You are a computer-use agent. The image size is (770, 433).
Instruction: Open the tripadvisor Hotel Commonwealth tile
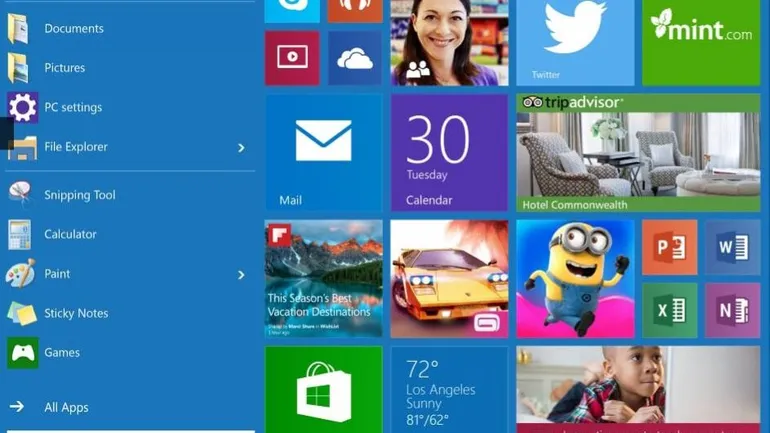pos(638,153)
